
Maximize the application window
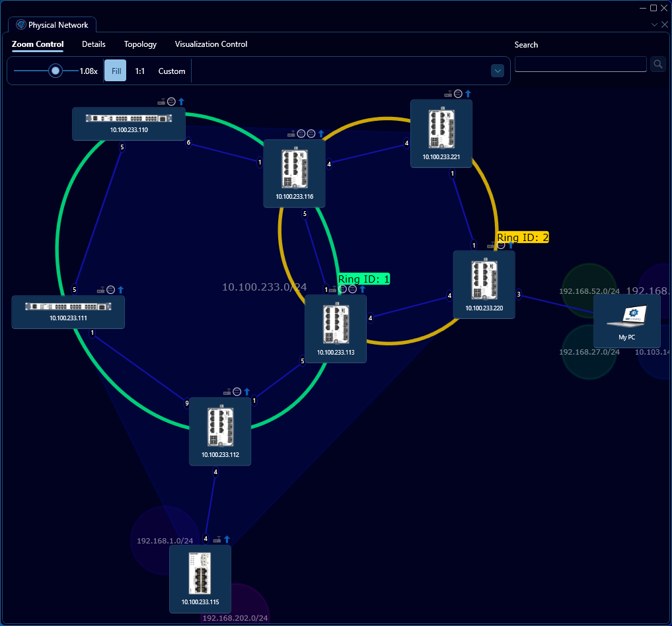pyautogui.click(x=653, y=8)
